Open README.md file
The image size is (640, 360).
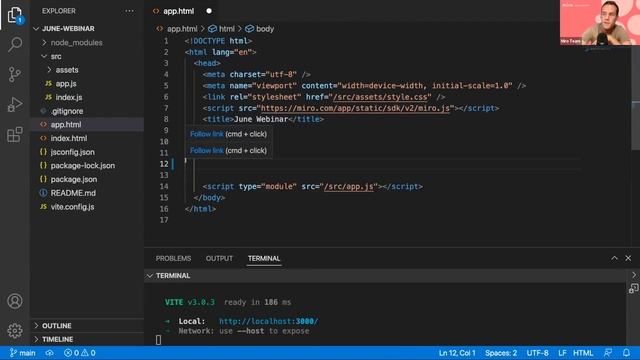[73, 193]
